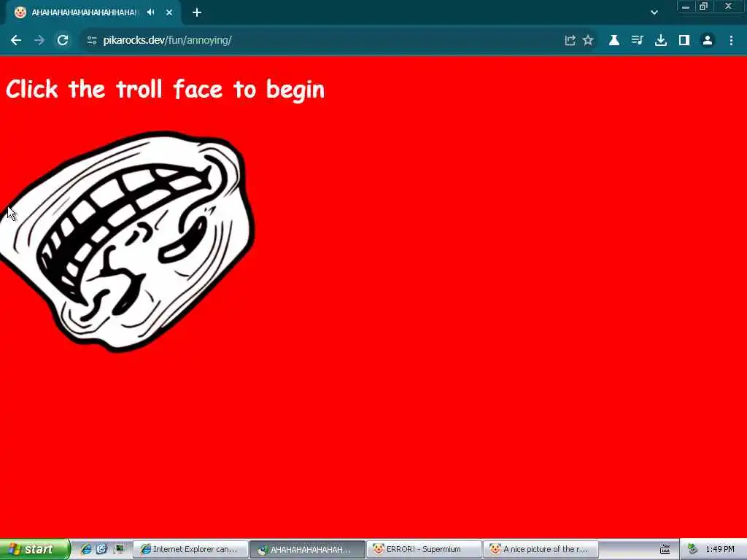This screenshot has height=560, width=747.
Task: Open the experiments flask icon
Action: (614, 41)
